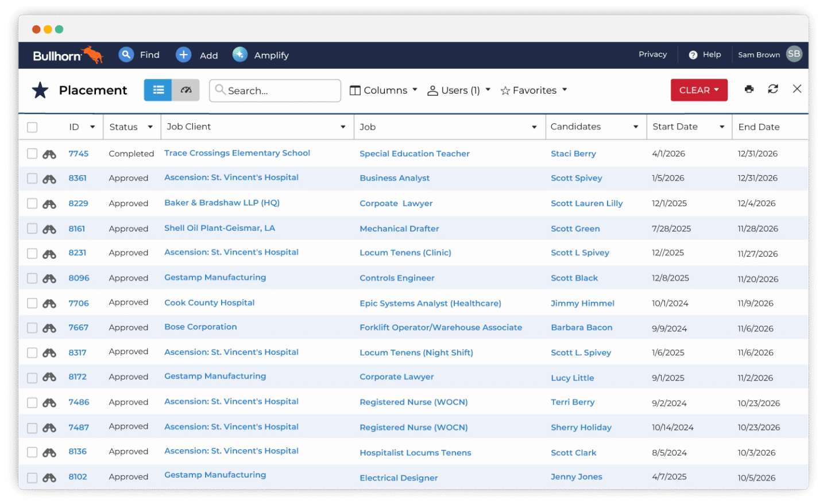Image resolution: width=827 pixels, height=504 pixels.
Task: Open the SB user avatar
Action: [x=794, y=54]
